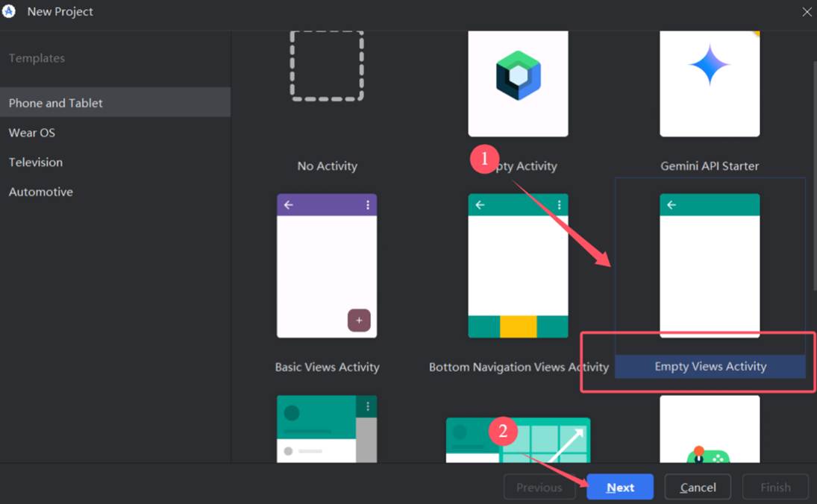The image size is (817, 504).
Task: Click the Templates heading text
Action: [37, 58]
